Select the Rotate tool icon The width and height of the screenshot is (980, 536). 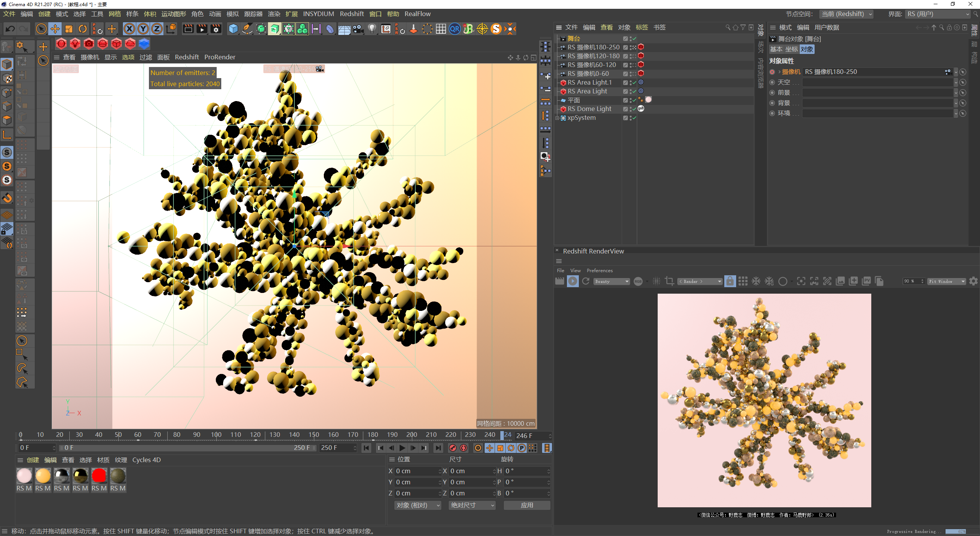(x=83, y=29)
